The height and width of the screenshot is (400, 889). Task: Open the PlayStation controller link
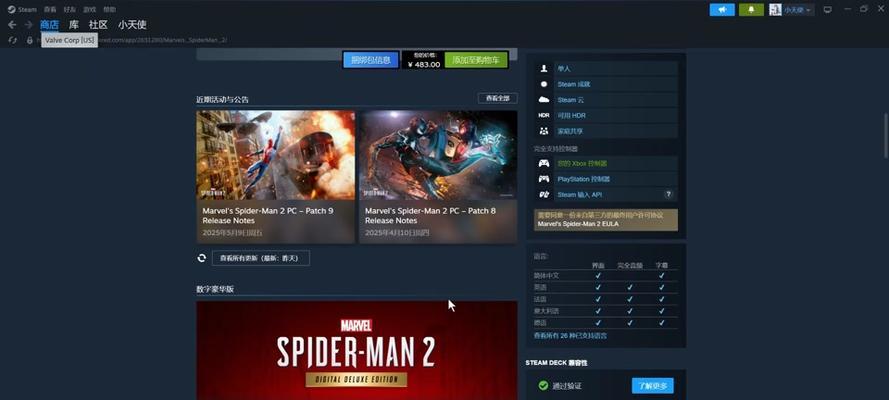point(583,179)
